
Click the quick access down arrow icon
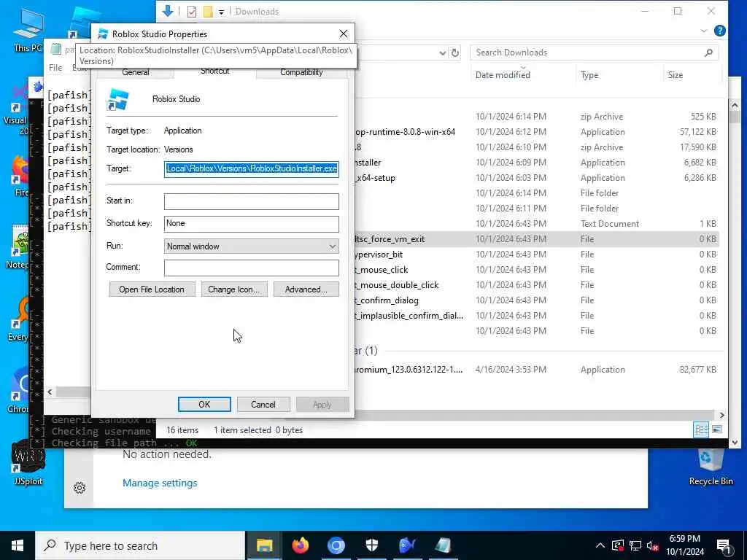168,11
